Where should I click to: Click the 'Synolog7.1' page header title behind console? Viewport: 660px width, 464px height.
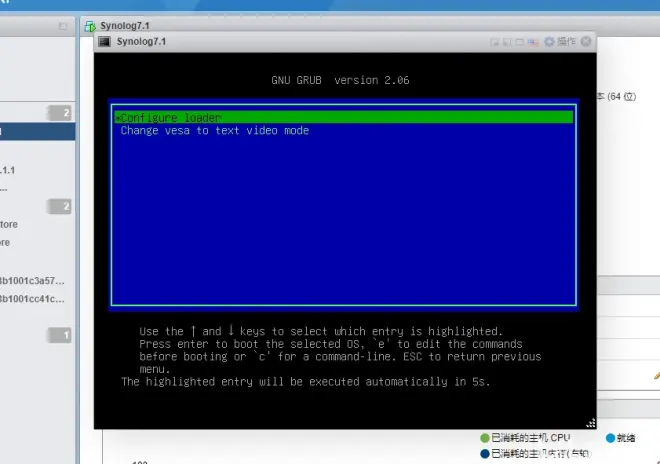(x=125, y=26)
